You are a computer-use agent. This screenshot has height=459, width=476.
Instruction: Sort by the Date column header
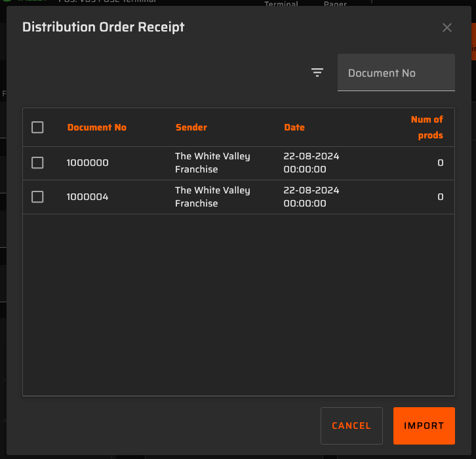click(x=294, y=127)
